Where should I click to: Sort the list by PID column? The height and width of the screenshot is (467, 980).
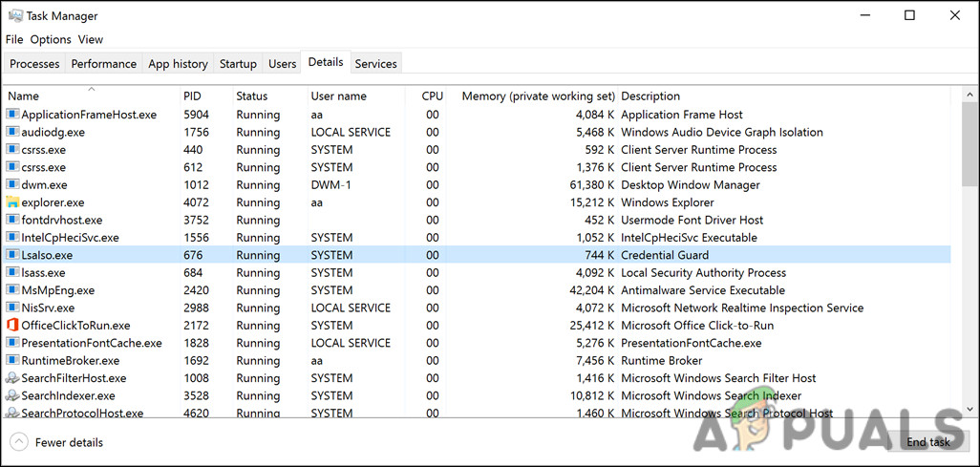(194, 96)
